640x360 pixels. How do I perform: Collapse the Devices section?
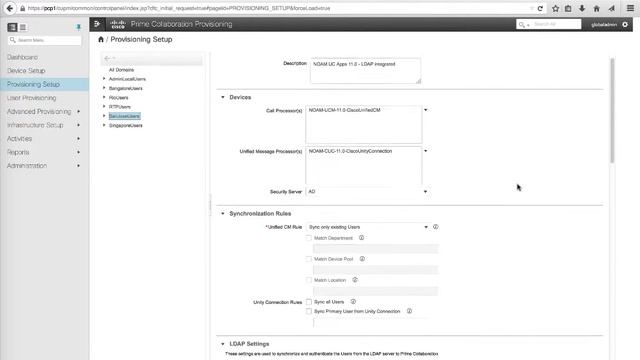click(x=223, y=98)
